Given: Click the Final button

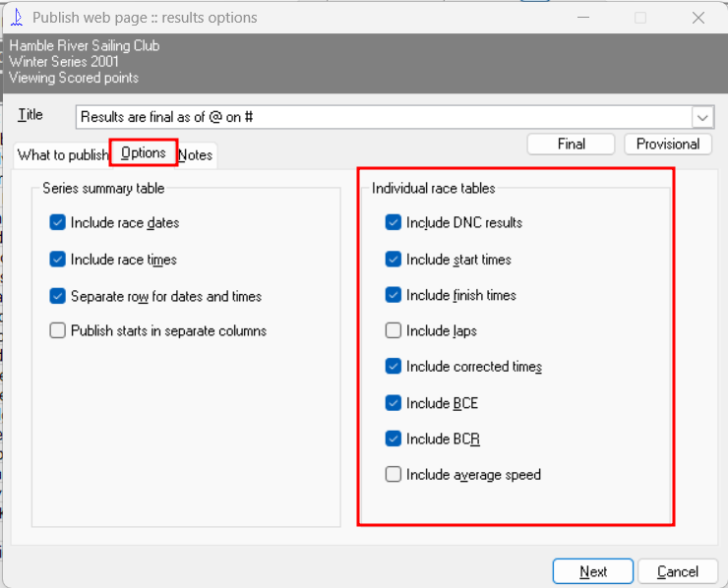Looking at the screenshot, I should 571,144.
